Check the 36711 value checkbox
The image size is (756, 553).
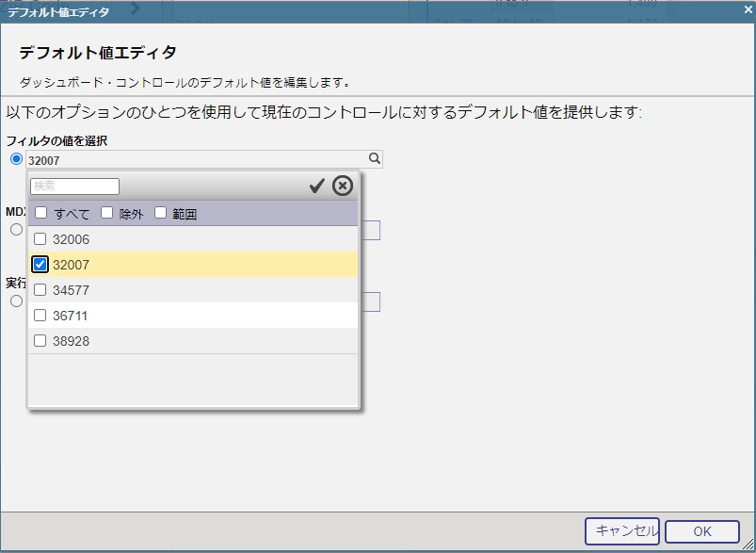[40, 316]
